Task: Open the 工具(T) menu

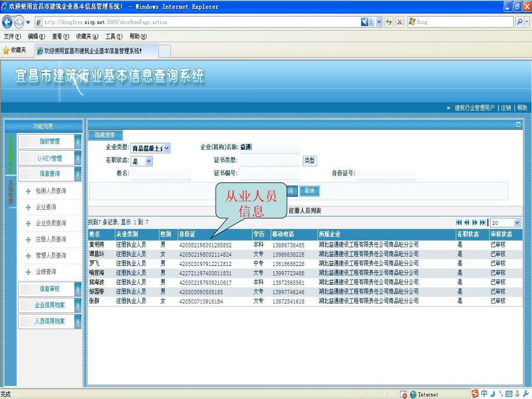Action: (x=114, y=36)
